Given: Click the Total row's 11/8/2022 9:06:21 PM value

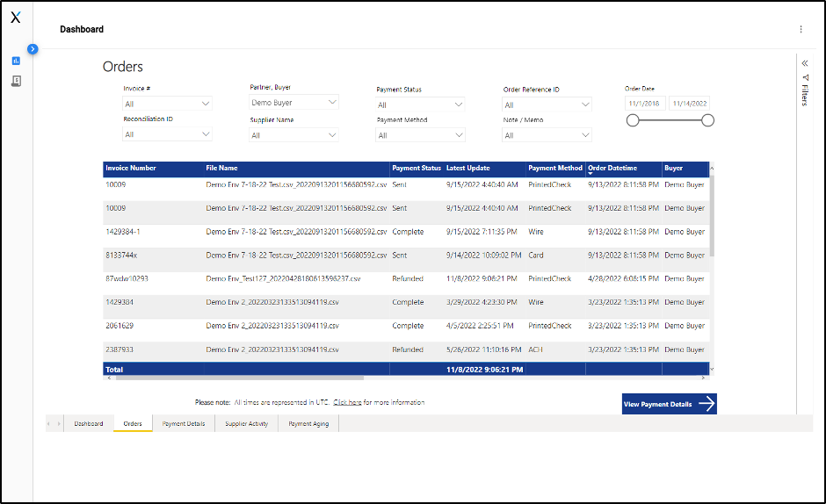Looking at the screenshot, I should pyautogui.click(x=485, y=370).
